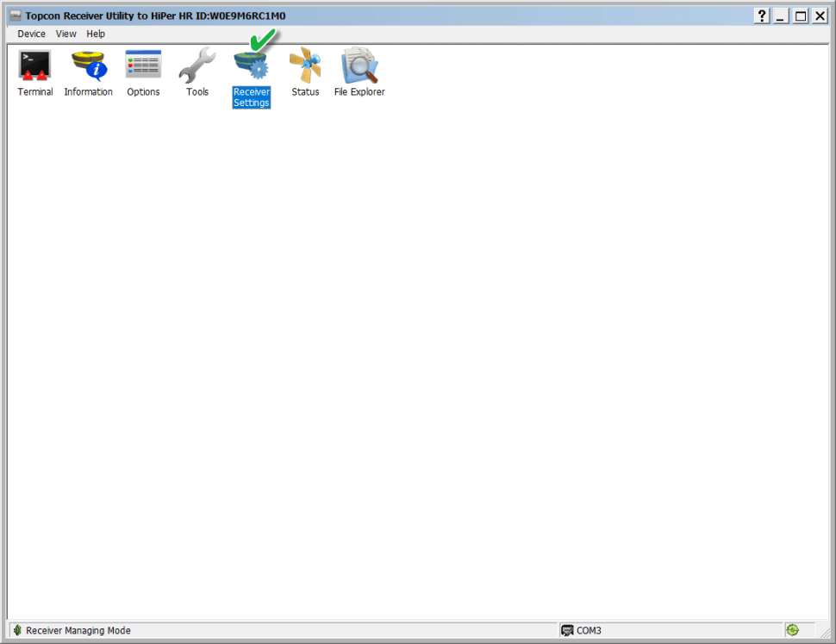Click "COM3" port label
The height and width of the screenshot is (644, 836).
point(589,630)
